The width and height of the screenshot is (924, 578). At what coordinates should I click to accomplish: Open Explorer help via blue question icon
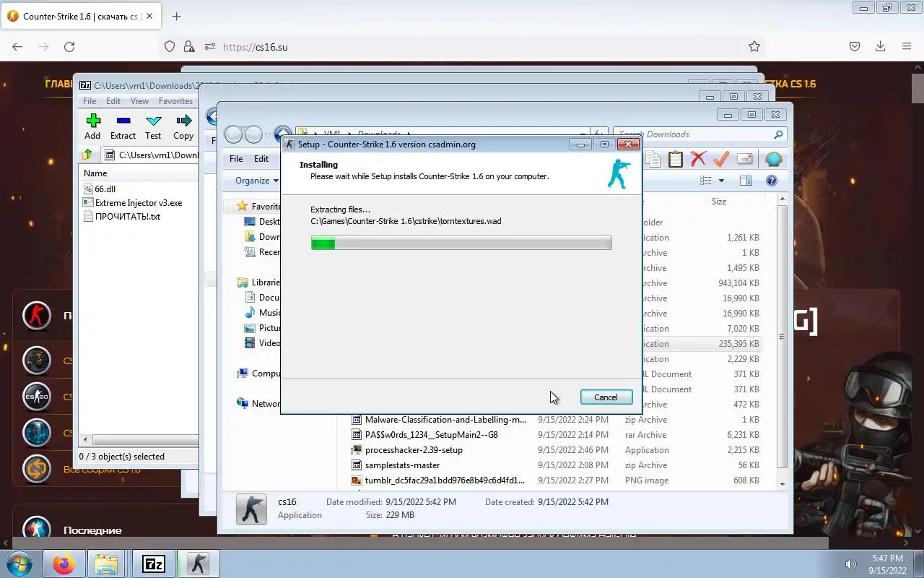point(771,181)
